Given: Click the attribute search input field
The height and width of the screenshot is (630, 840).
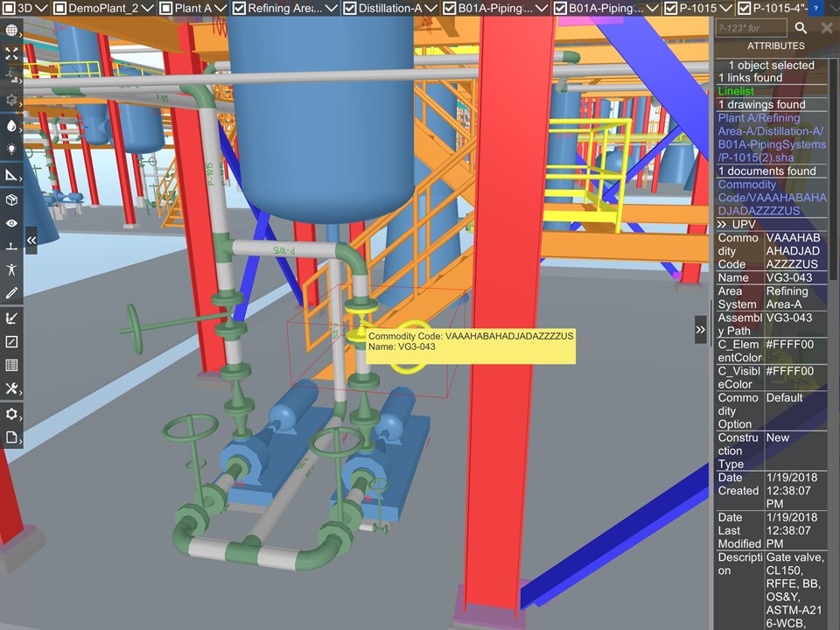Looking at the screenshot, I should coord(752,28).
